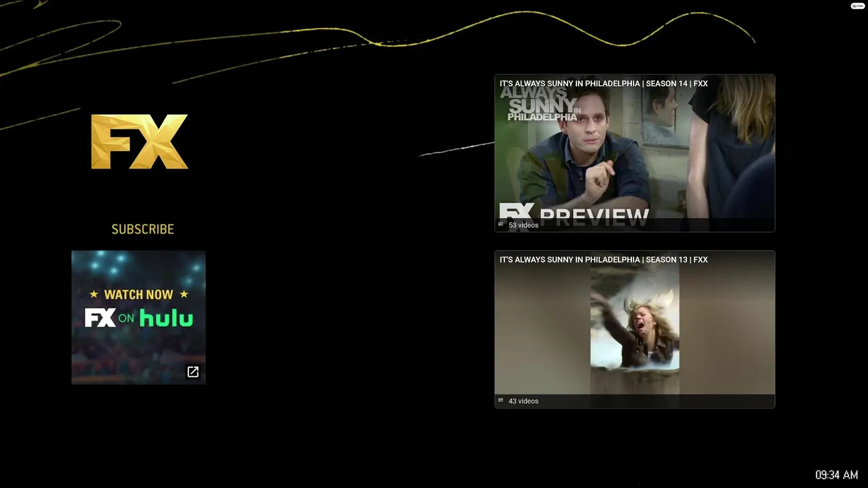This screenshot has height=488, width=868.
Task: Click the playlist icon beside 43 videos
Action: point(501,401)
